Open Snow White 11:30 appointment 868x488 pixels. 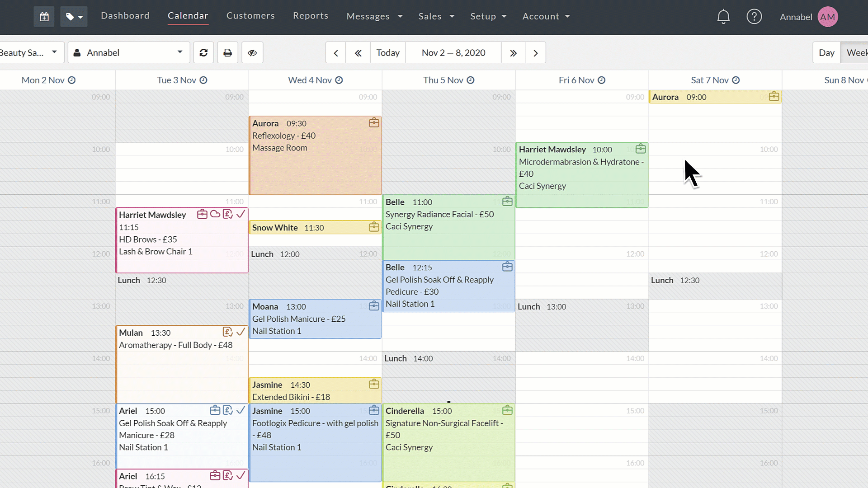(315, 227)
